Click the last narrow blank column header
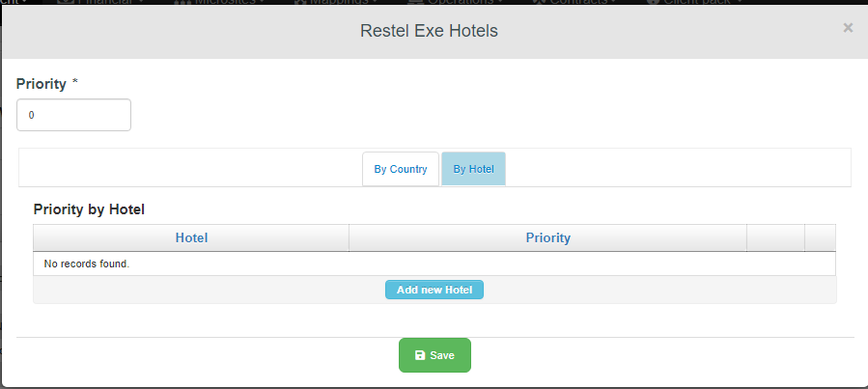This screenshot has height=389, width=868. coord(820,237)
